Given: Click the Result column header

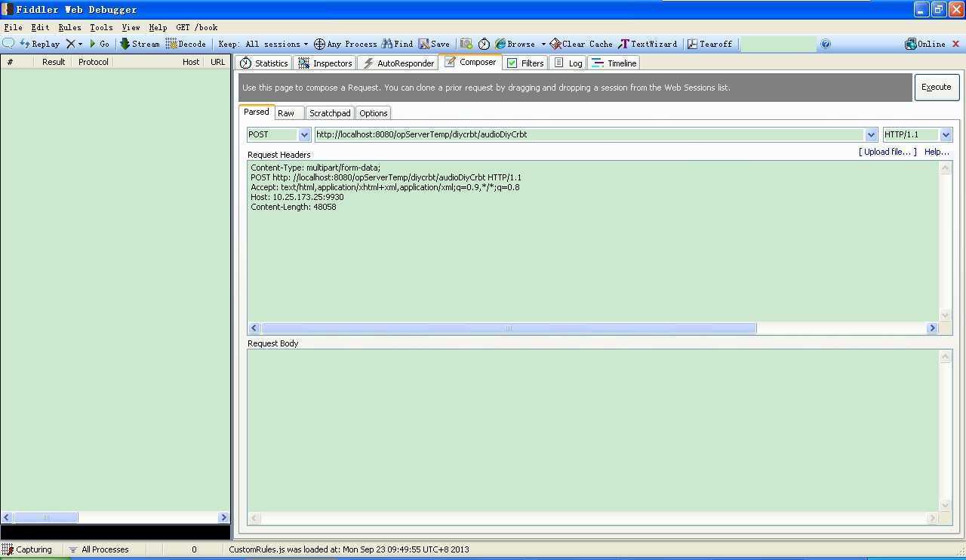Looking at the screenshot, I should click(x=54, y=62).
